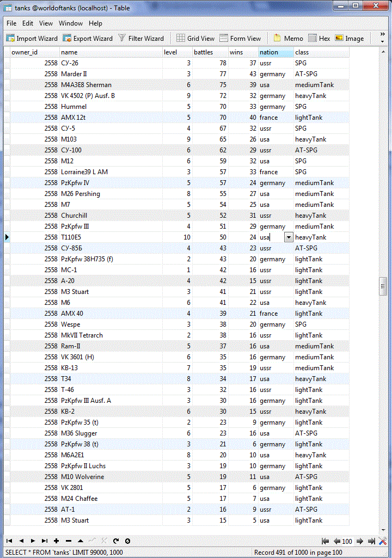Click the SQL query text in status bar
The height and width of the screenshot is (558, 392).
tap(64, 553)
